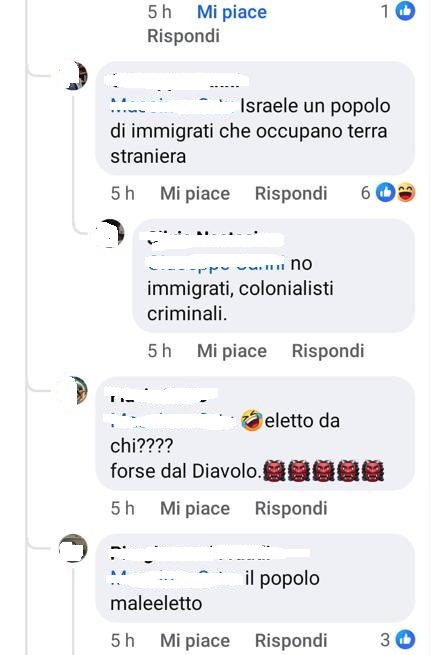Reply to the 'occupano terra straniera' comment
This screenshot has width=430, height=655.
click(x=291, y=193)
